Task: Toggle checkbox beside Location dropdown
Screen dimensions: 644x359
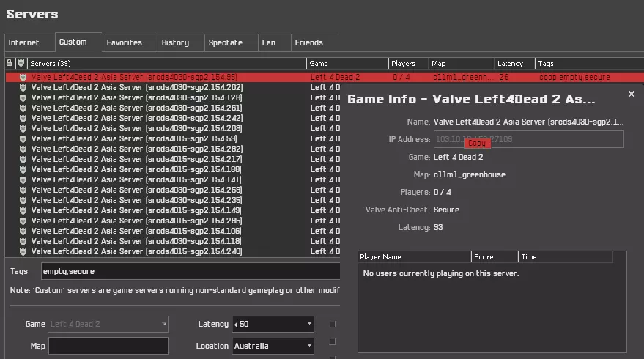Action: coord(333,341)
